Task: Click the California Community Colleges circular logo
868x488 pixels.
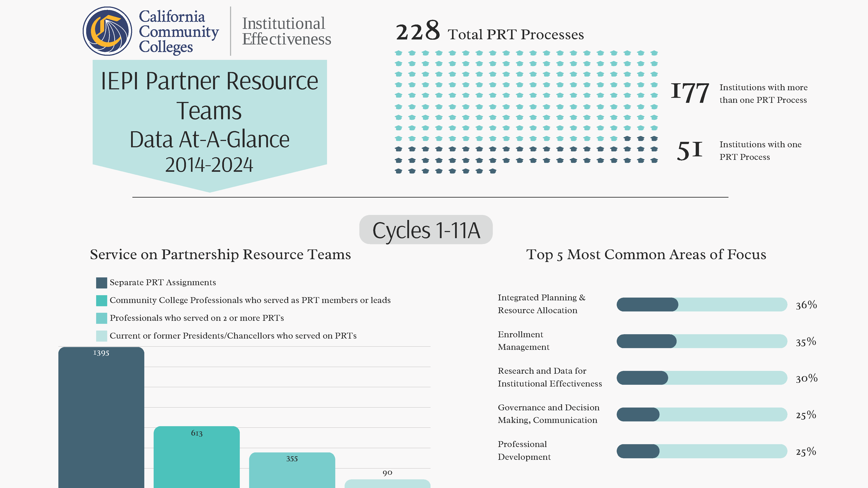Action: [107, 31]
